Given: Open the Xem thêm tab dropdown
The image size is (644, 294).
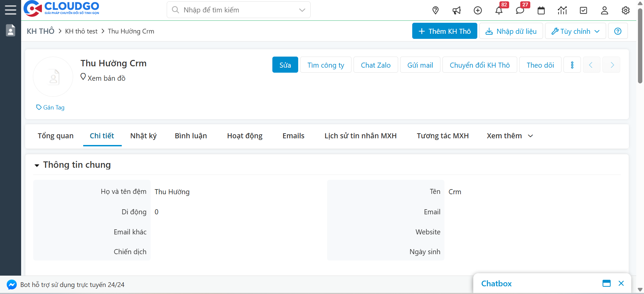Looking at the screenshot, I should pyautogui.click(x=509, y=136).
